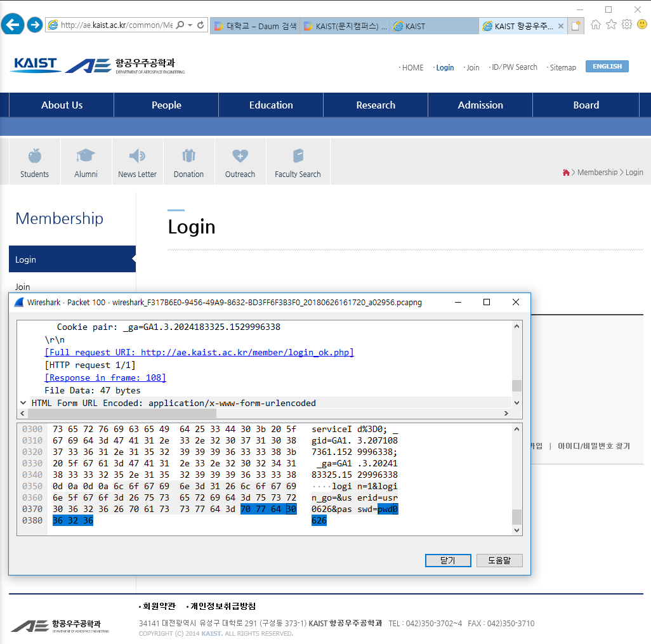Click detail pane scroll up arrow
The width and height of the screenshot is (651, 644).
pyautogui.click(x=516, y=326)
